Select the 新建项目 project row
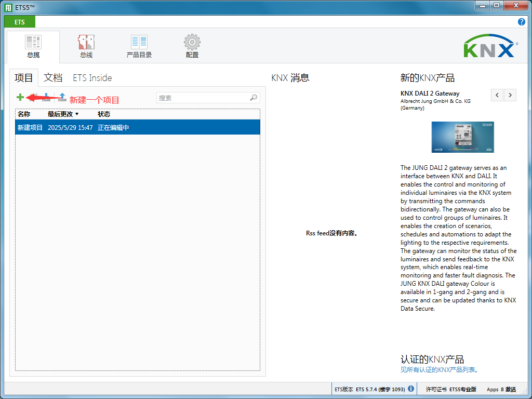The image size is (532, 399). tap(138, 127)
